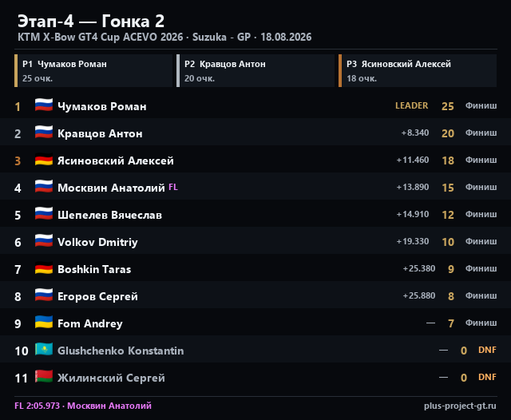Click the purple FL badge after Москвин Анатолий
This screenshot has width=511, height=420.
click(173, 187)
